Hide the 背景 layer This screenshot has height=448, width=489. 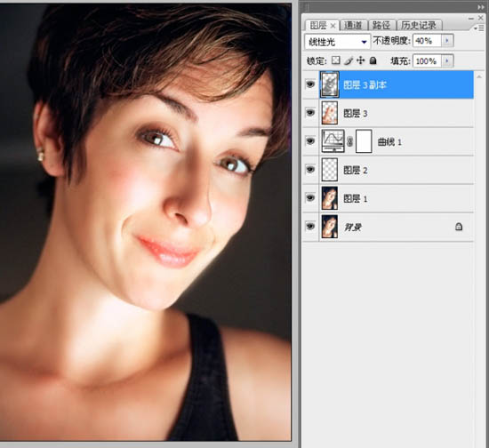[310, 226]
